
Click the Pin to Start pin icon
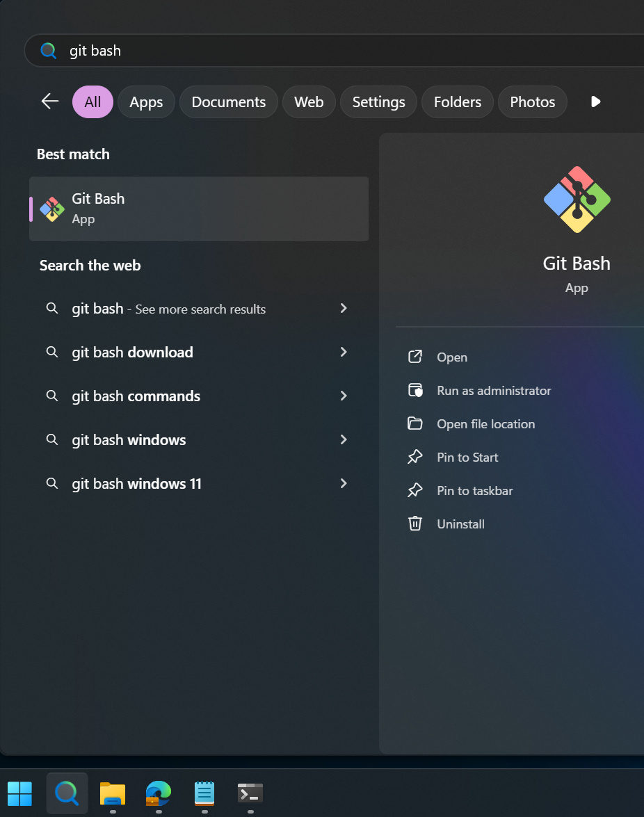coord(415,457)
